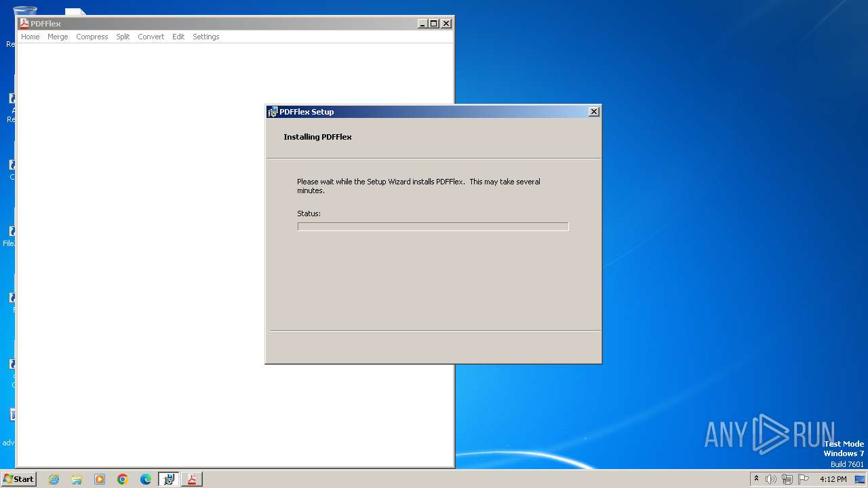Open the network status tray icon
The height and width of the screenshot is (488, 868).
pyautogui.click(x=787, y=479)
